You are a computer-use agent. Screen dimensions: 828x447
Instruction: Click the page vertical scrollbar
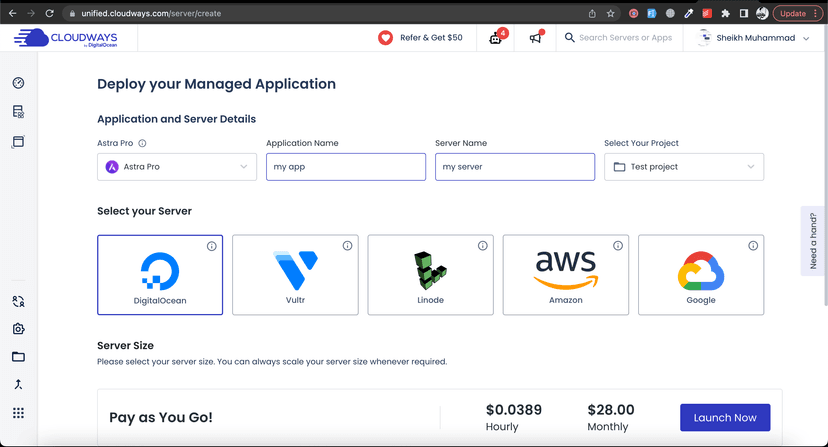point(825,180)
